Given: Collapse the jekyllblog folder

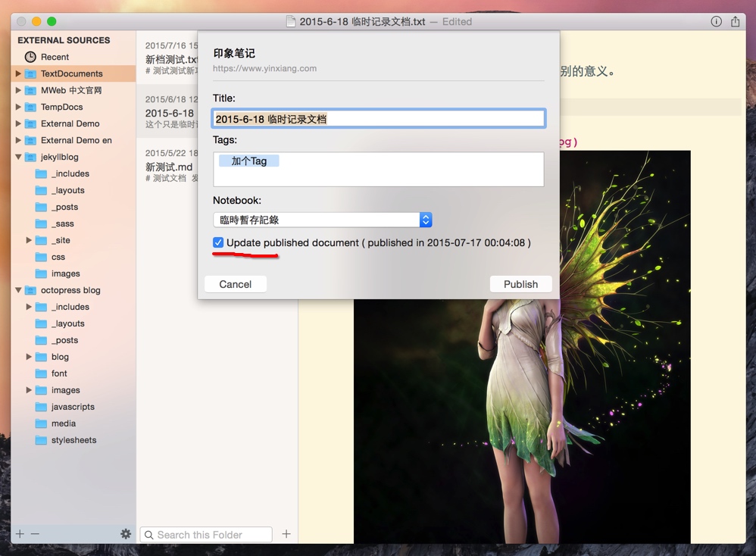Looking at the screenshot, I should [x=18, y=157].
